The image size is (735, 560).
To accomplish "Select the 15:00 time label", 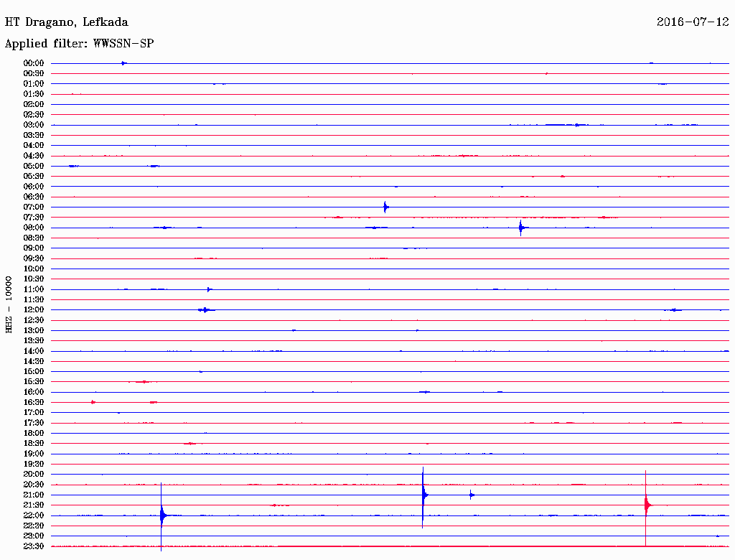I will tap(34, 371).
